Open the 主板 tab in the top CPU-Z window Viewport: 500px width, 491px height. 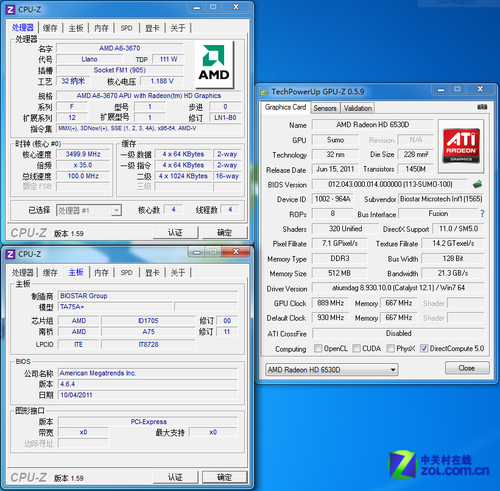(76, 28)
